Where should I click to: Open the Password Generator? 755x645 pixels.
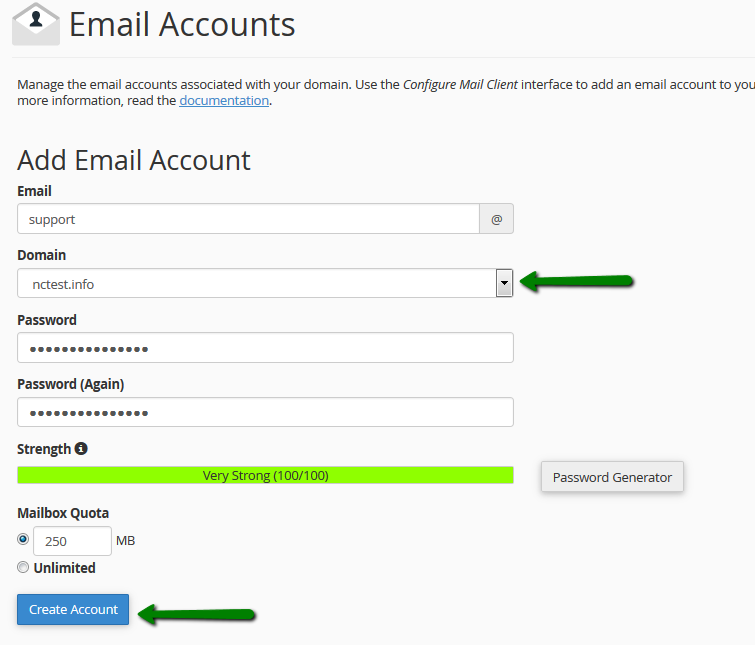(612, 477)
